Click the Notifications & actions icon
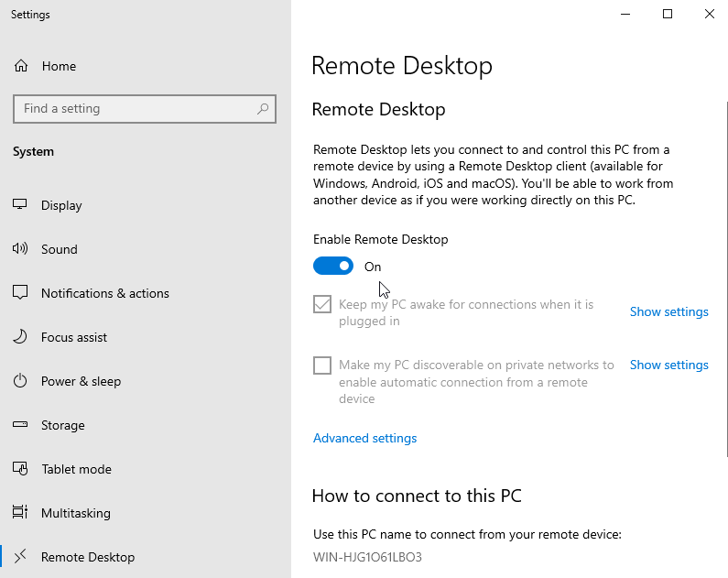The image size is (728, 578). pos(20,292)
